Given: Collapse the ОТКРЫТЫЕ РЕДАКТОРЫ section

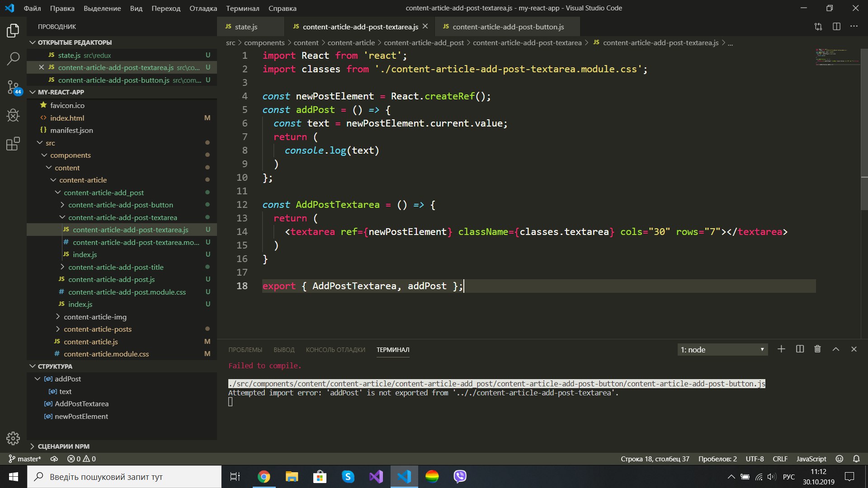Looking at the screenshot, I should pyautogui.click(x=75, y=42).
